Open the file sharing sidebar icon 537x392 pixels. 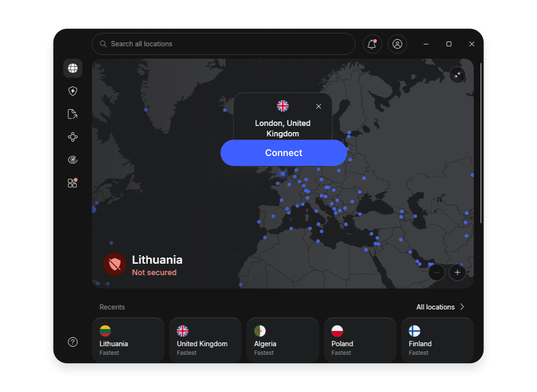73,114
